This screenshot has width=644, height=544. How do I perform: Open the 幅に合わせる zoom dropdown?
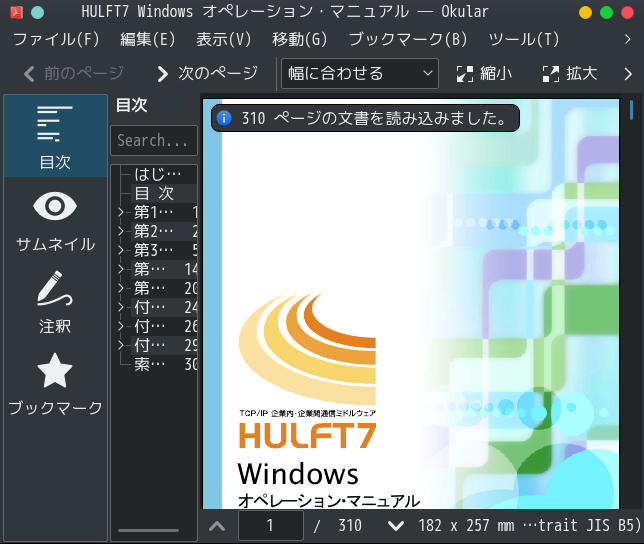pos(360,73)
